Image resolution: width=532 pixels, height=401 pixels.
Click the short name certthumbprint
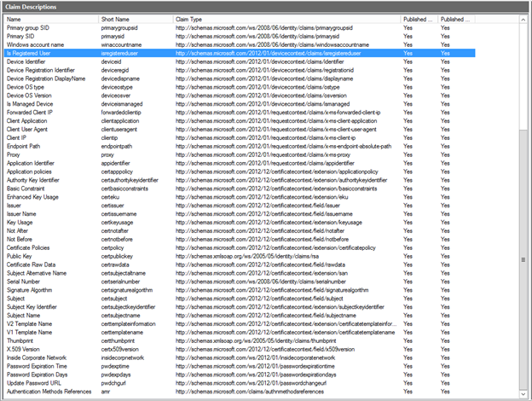tap(118, 341)
